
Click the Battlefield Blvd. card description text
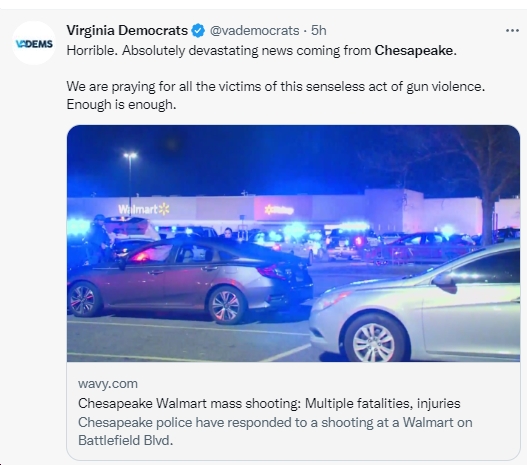(x=125, y=440)
